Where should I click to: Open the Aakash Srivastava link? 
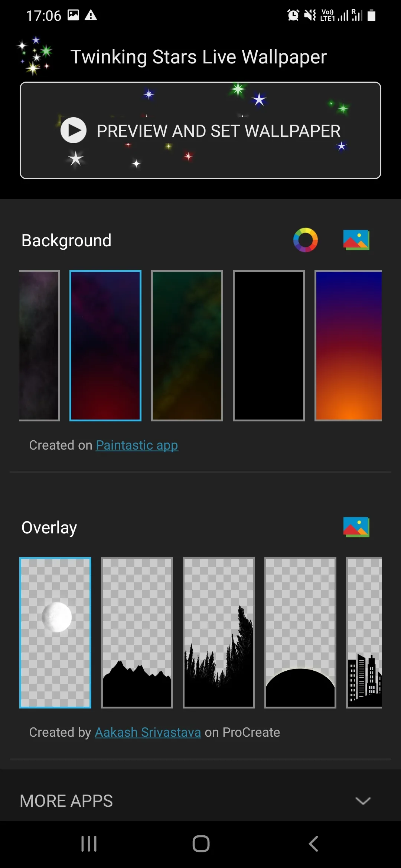(148, 732)
